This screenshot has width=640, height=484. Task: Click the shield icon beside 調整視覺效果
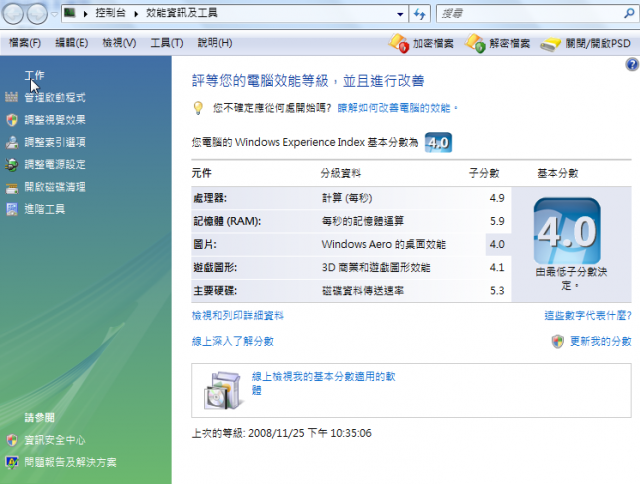point(12,120)
